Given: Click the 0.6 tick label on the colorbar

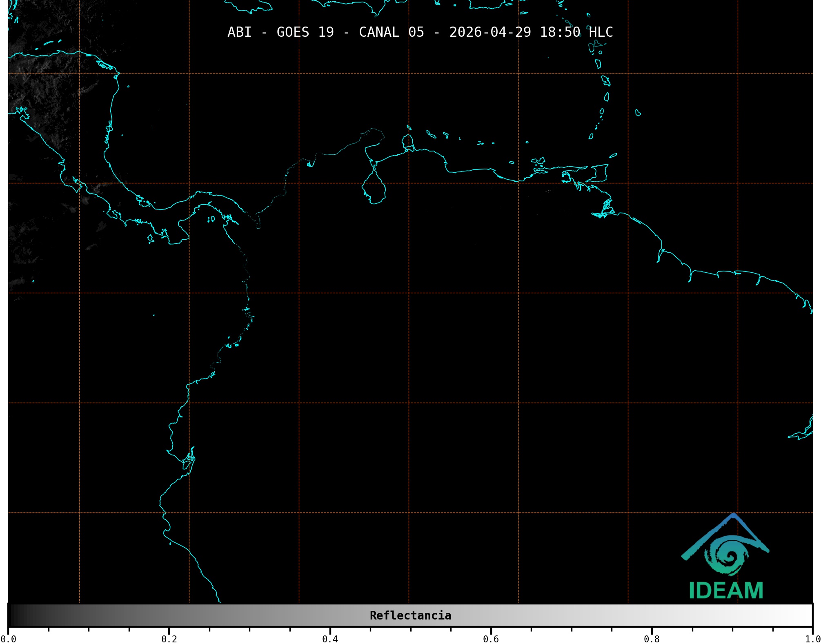Looking at the screenshot, I should [x=491, y=639].
